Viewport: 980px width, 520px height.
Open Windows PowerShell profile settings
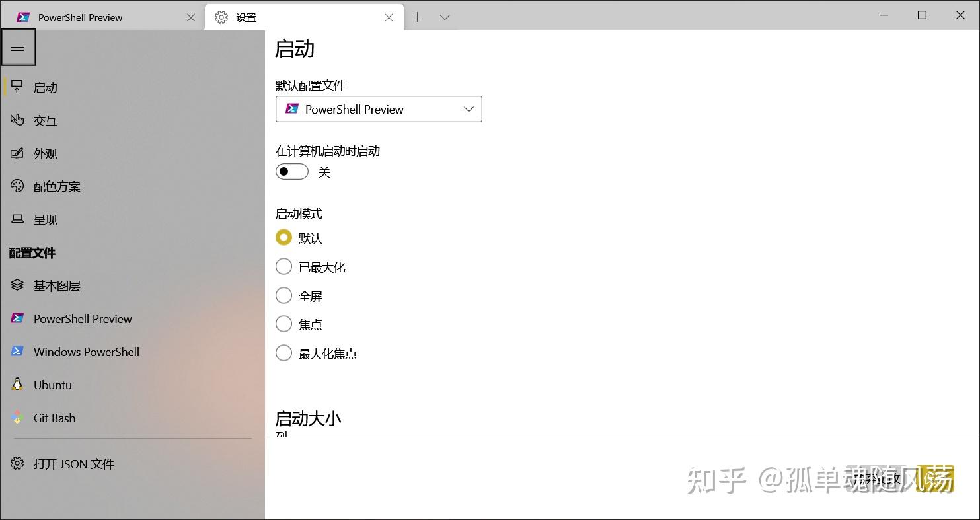click(132, 352)
